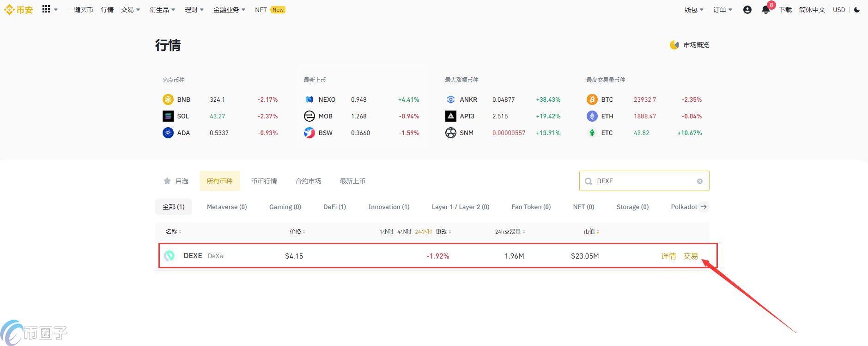Expand the 订单 orders dropdown

pos(722,10)
